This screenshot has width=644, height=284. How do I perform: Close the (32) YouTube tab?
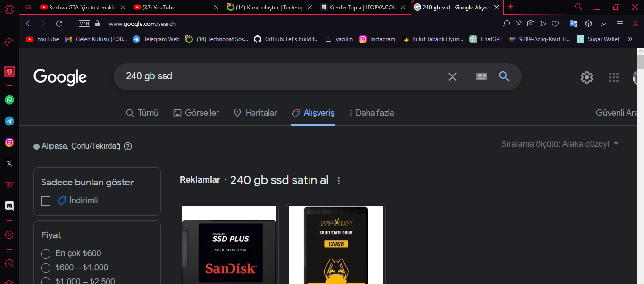tap(217, 7)
